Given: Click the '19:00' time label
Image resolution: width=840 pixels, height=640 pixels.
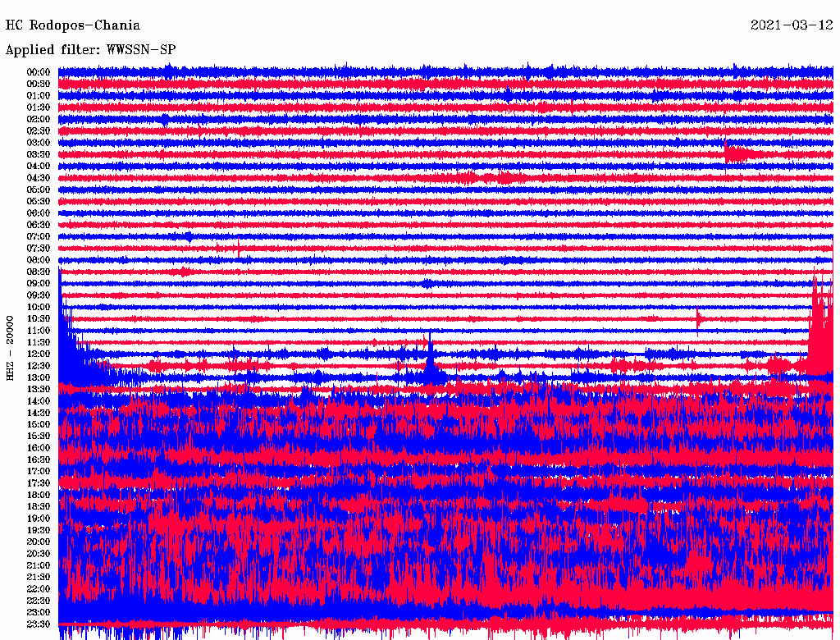Looking at the screenshot, I should 39,519.
